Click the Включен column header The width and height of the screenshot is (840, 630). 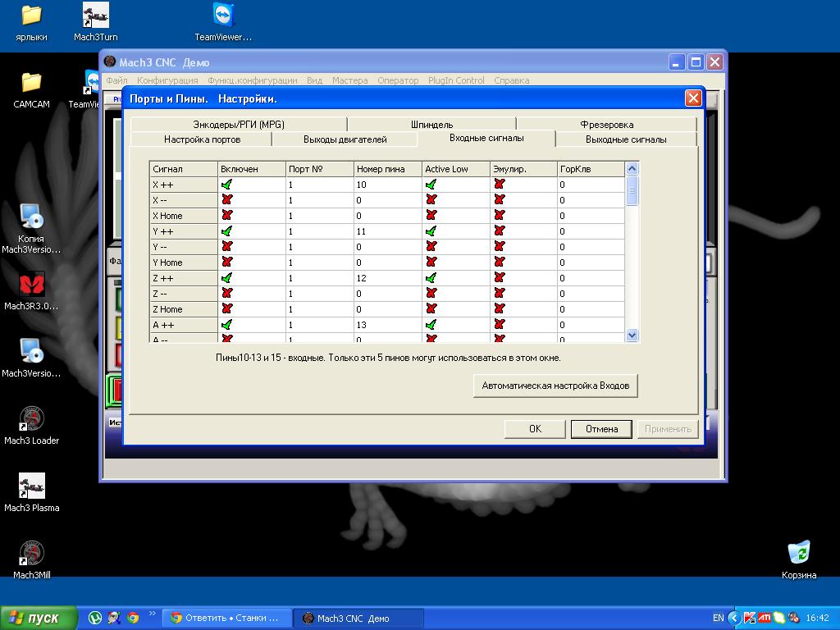click(252, 169)
